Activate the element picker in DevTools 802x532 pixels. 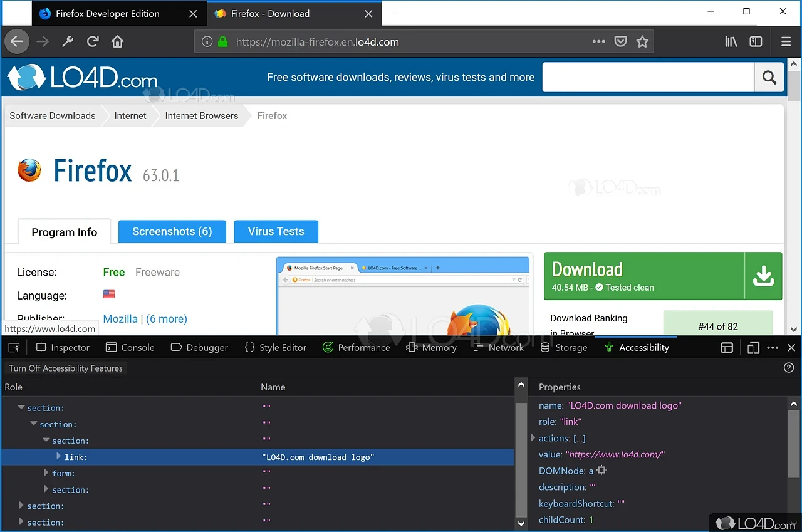14,348
